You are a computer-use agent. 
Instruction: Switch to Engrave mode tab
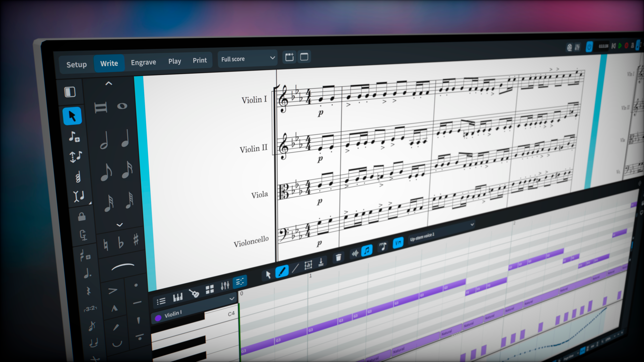click(x=143, y=62)
